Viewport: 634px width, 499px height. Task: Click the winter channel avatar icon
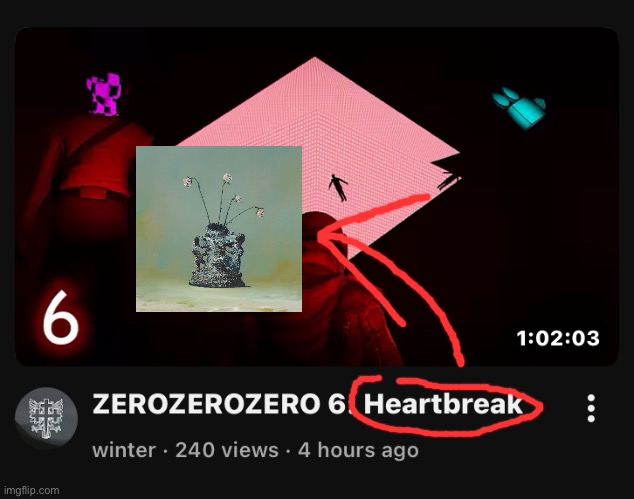coord(46,418)
